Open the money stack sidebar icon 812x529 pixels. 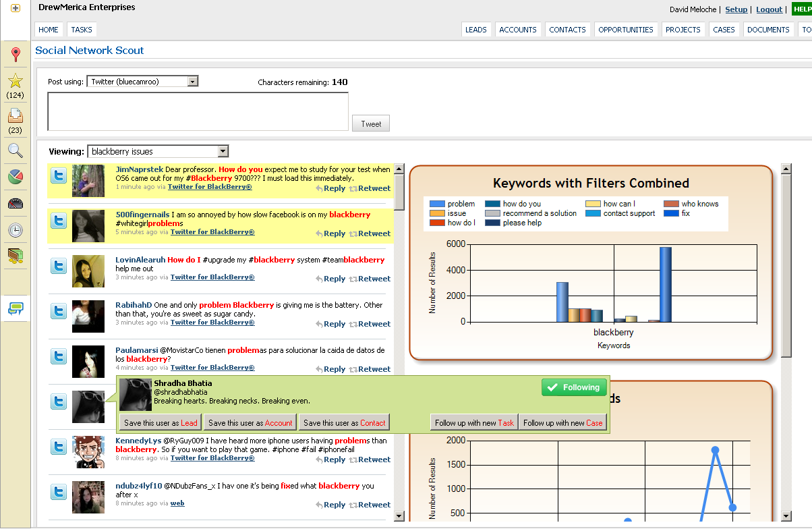(15, 256)
